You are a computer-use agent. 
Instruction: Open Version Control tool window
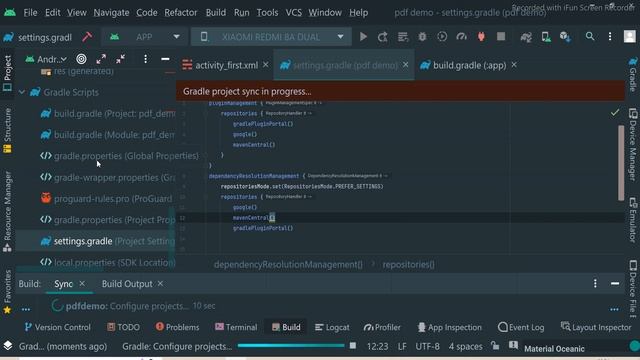tap(58, 327)
